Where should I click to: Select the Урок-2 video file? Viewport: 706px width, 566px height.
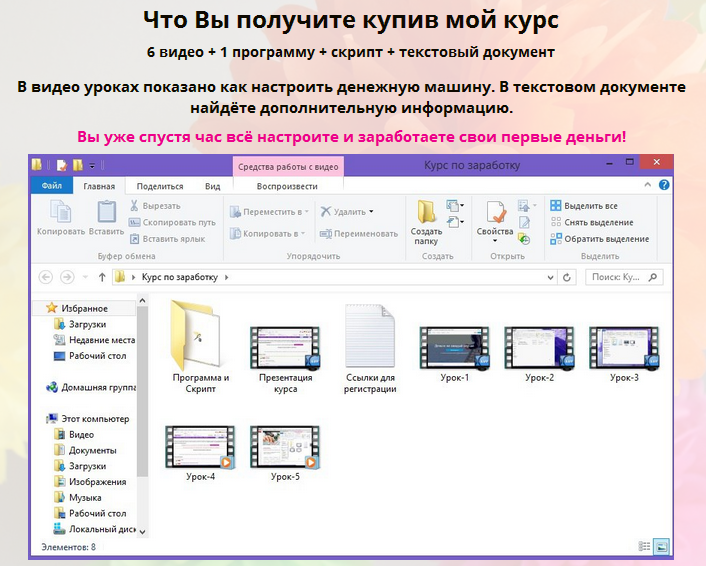pyautogui.click(x=539, y=353)
